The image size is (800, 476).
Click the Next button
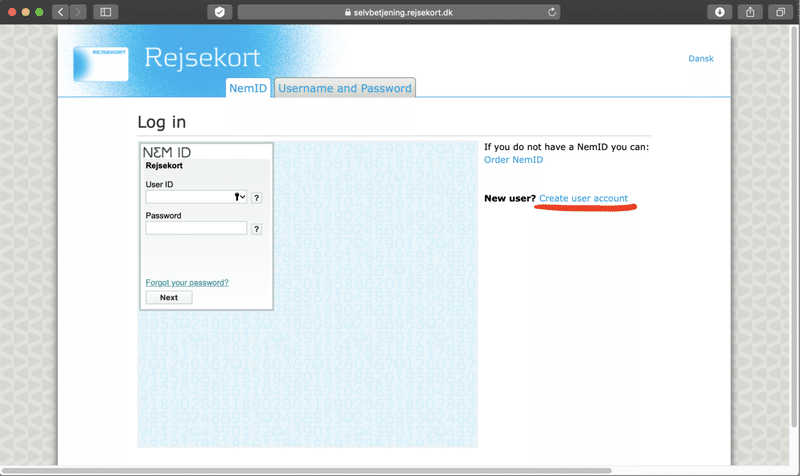(169, 297)
